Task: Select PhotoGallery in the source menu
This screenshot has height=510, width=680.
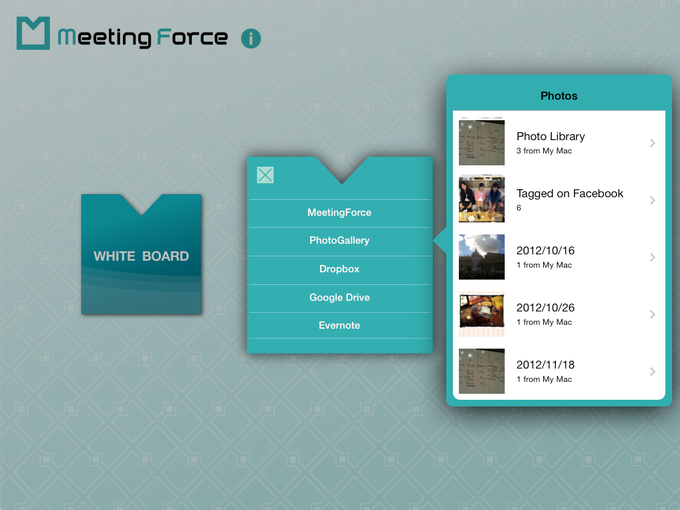Action: (x=340, y=241)
